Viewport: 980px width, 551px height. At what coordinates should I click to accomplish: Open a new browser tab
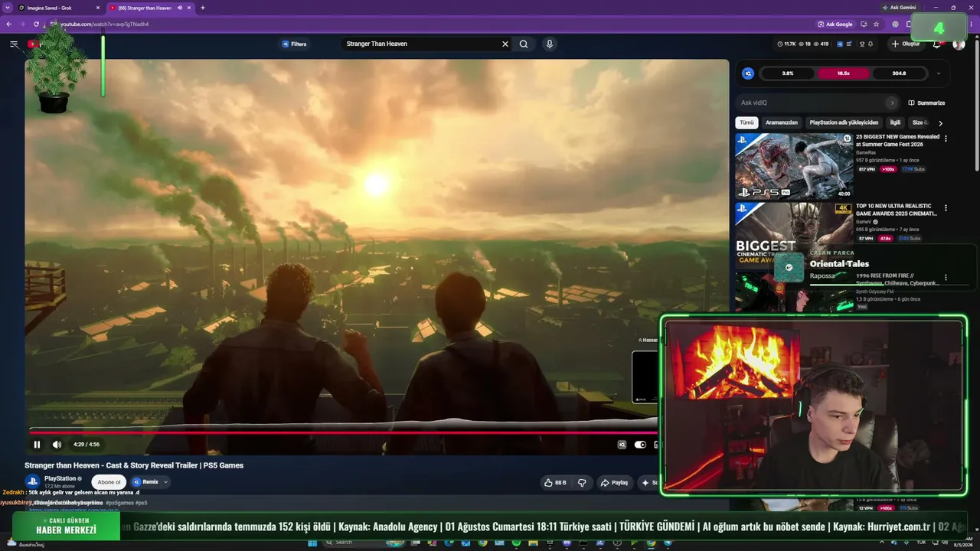click(x=202, y=8)
